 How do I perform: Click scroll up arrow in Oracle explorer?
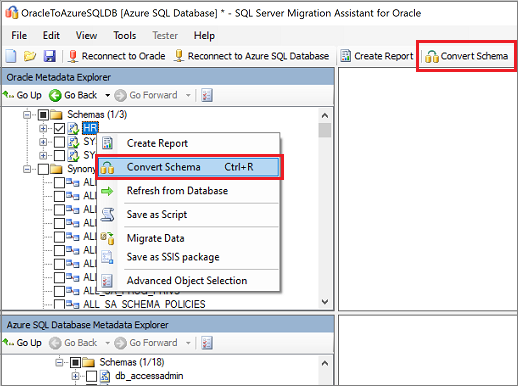tap(325, 115)
